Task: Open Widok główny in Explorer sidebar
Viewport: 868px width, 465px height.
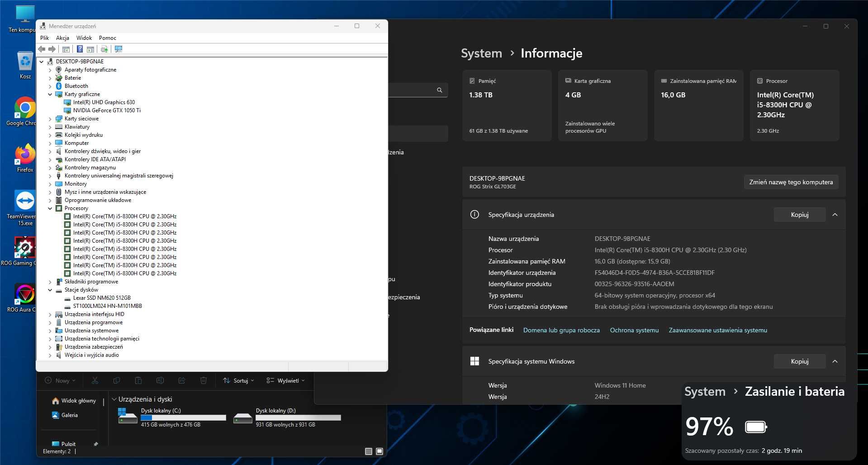Action: point(74,401)
